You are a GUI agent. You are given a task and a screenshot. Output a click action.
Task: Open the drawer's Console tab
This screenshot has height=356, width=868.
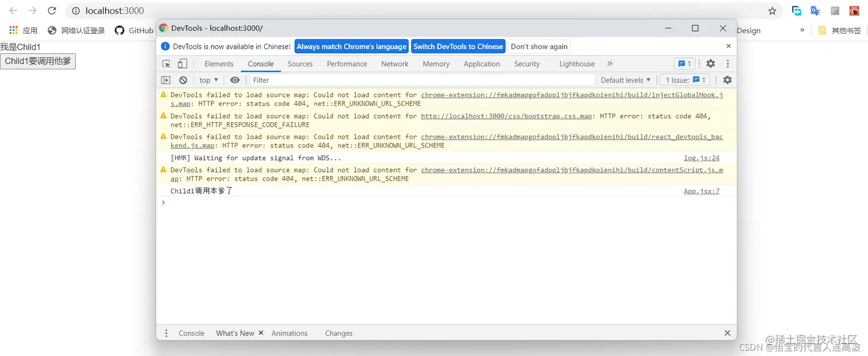(191, 333)
